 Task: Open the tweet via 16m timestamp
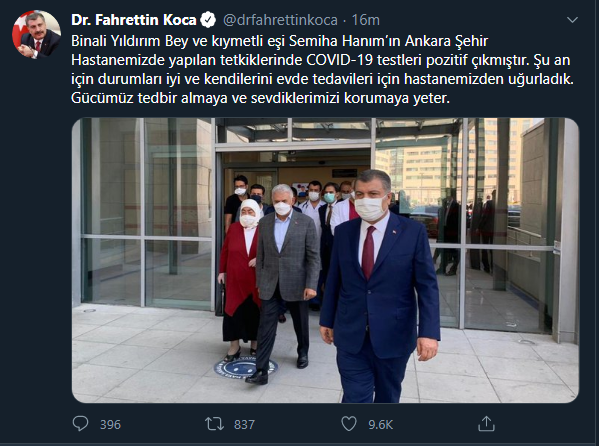(366, 20)
